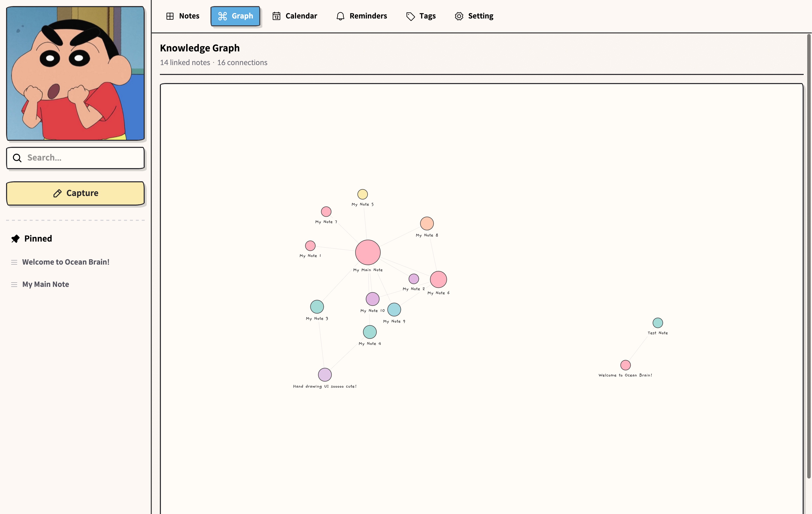Open pinned note My Main Note
The height and width of the screenshot is (514, 812).
(x=46, y=284)
